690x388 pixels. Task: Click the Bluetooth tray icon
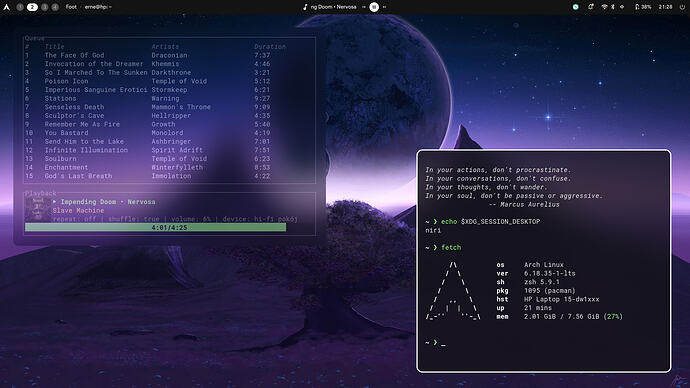pyautogui.click(x=613, y=7)
